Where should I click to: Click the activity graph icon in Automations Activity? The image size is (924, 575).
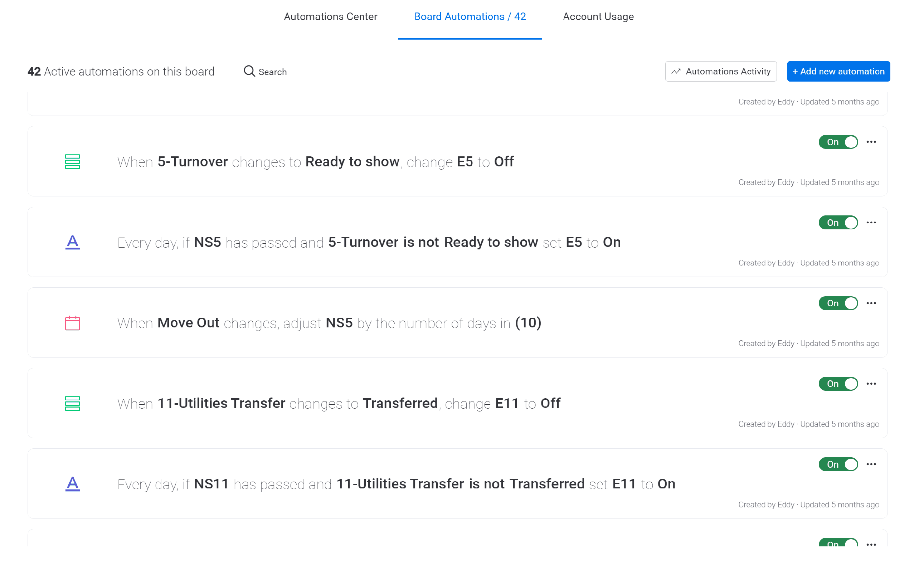[x=676, y=72]
